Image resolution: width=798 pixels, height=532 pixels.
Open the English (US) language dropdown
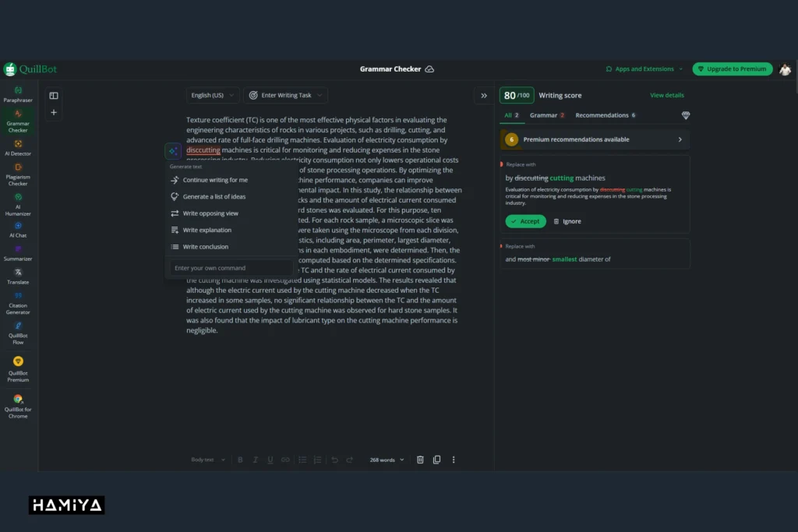pyautogui.click(x=213, y=95)
